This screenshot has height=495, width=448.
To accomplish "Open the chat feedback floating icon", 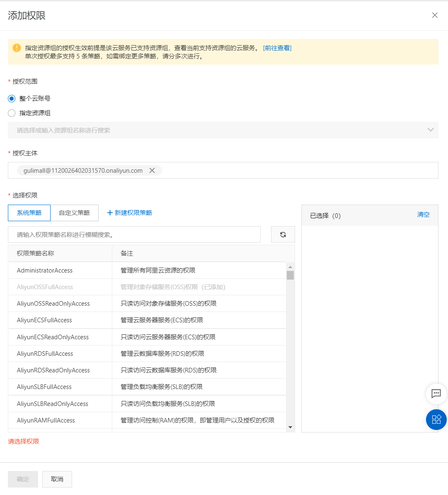I will click(x=436, y=394).
